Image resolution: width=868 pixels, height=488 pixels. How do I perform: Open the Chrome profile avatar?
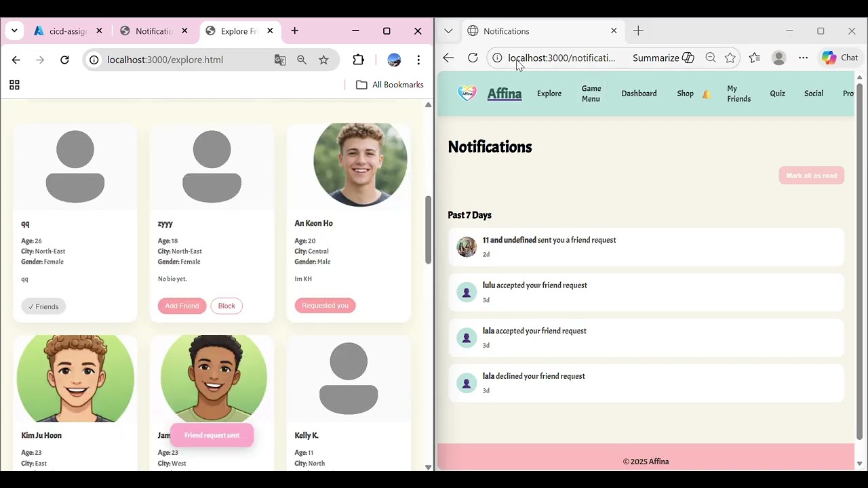coord(394,60)
